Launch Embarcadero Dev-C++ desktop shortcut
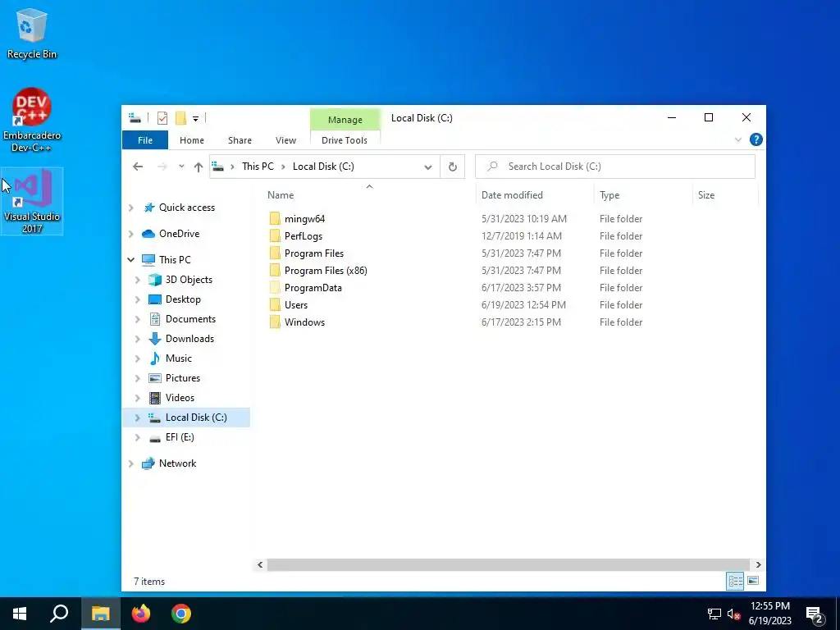 pyautogui.click(x=32, y=120)
